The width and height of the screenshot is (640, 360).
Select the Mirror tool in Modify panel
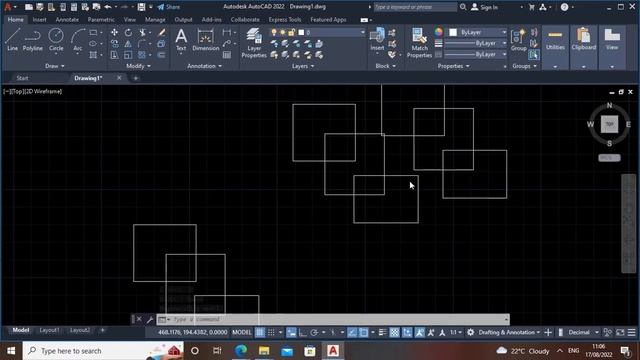pos(128,44)
